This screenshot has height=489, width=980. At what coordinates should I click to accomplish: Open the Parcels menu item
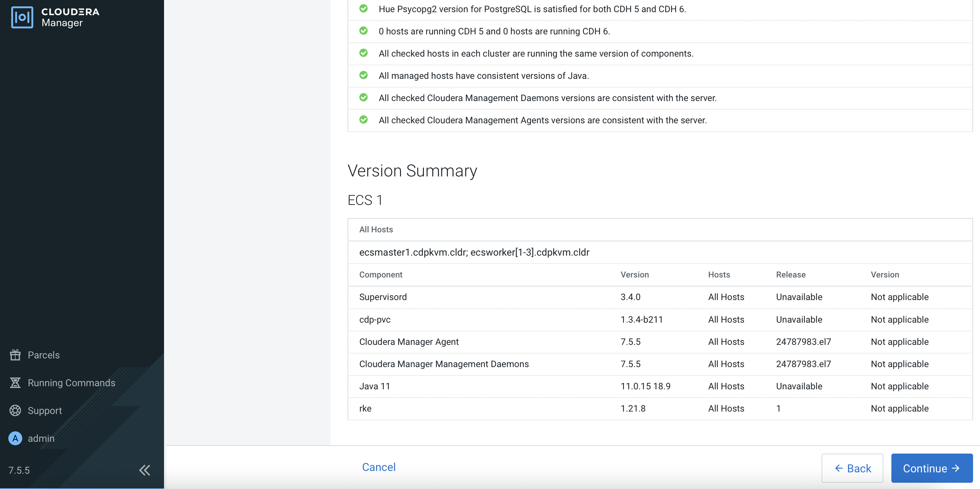(x=43, y=355)
